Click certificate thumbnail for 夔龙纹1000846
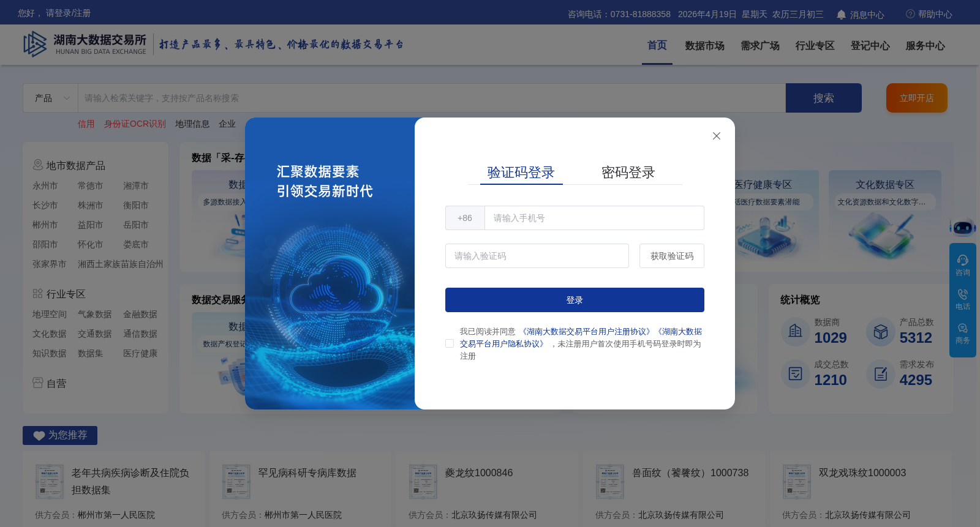Image resolution: width=980 pixels, height=527 pixels. (x=423, y=481)
